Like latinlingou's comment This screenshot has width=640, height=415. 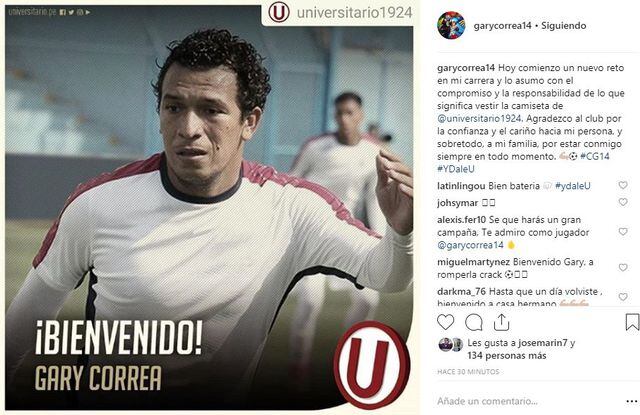pos(623,185)
